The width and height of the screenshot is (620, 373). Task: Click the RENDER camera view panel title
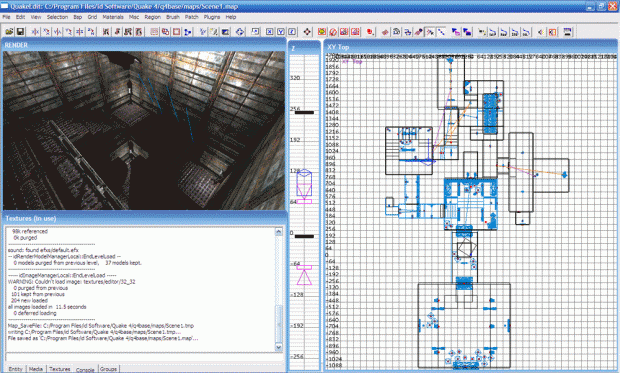coord(16,45)
